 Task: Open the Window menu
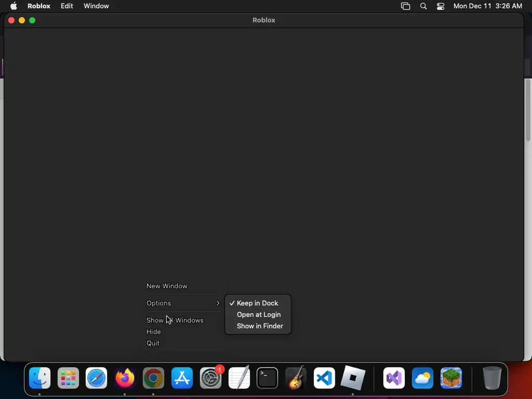[96, 6]
